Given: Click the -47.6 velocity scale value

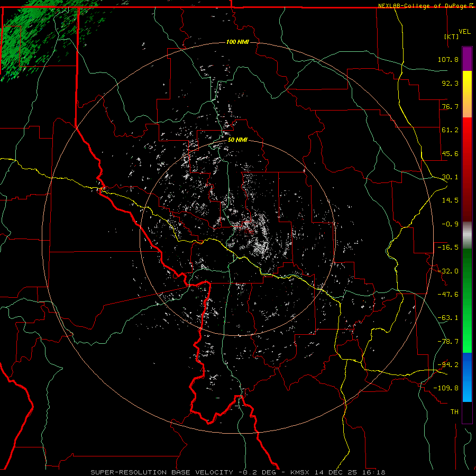Looking at the screenshot, I should pos(448,295).
